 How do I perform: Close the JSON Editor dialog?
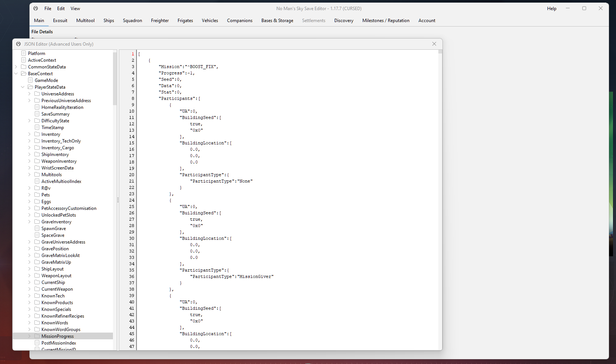[x=434, y=44]
